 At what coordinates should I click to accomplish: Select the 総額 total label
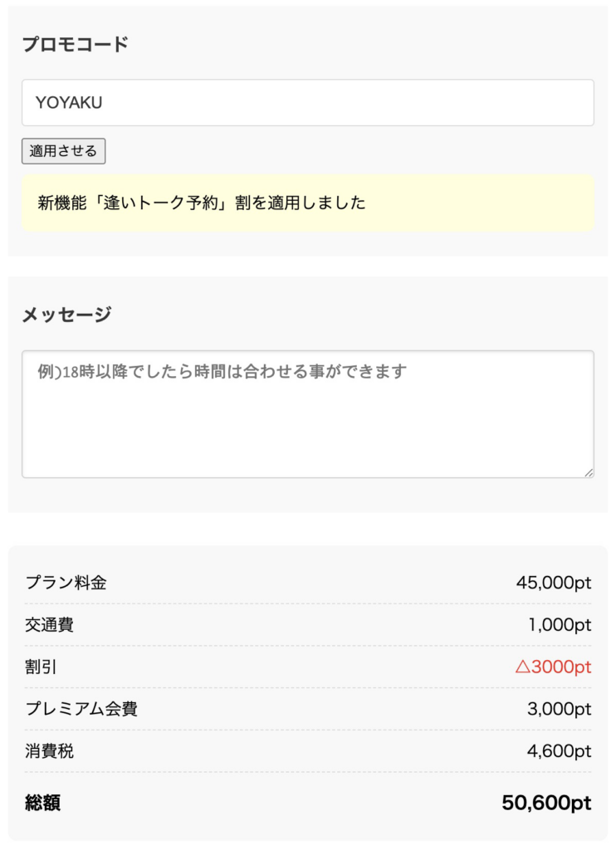[x=42, y=803]
